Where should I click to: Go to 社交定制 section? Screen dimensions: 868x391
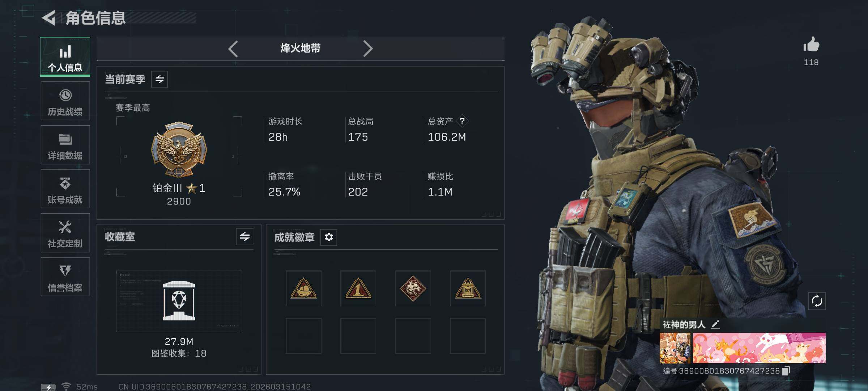tap(65, 233)
